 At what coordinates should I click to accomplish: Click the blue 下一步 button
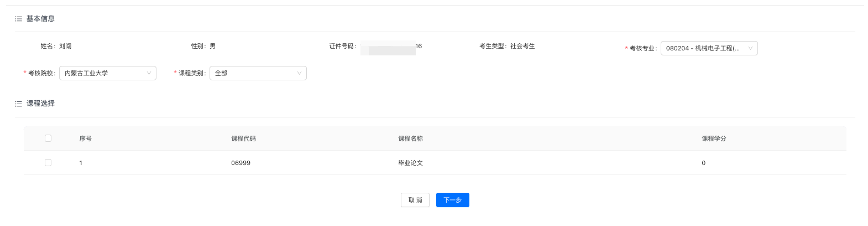pyautogui.click(x=452, y=200)
